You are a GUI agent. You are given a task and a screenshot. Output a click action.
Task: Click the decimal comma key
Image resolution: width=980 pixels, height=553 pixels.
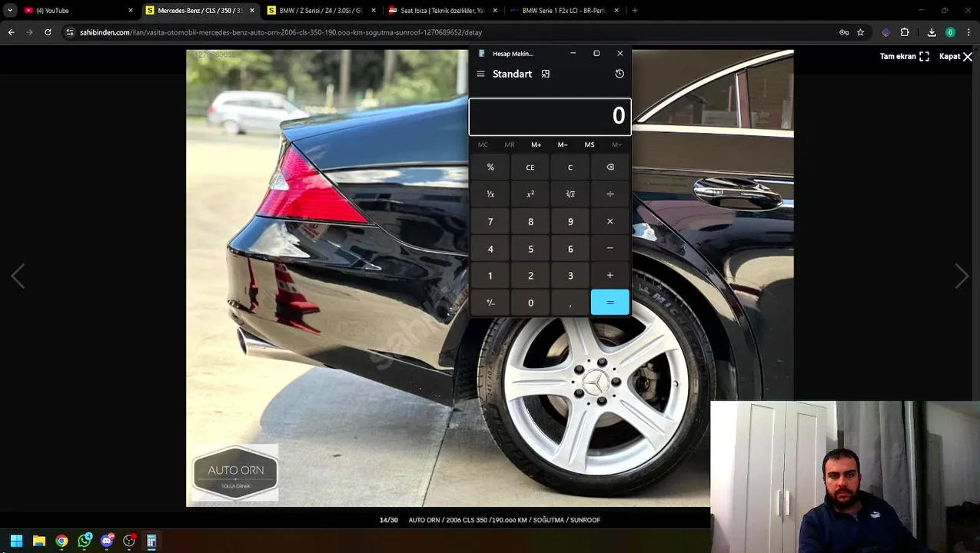click(x=570, y=303)
